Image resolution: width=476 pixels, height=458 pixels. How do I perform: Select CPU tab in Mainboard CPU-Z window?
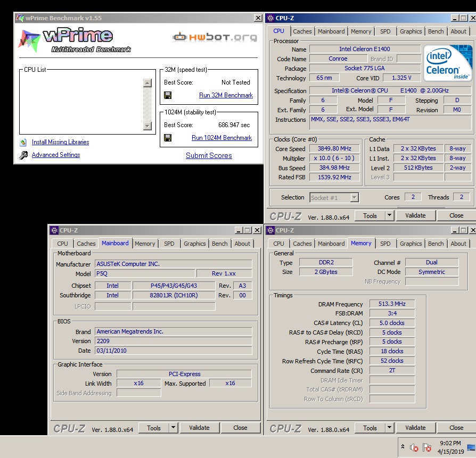click(x=62, y=244)
